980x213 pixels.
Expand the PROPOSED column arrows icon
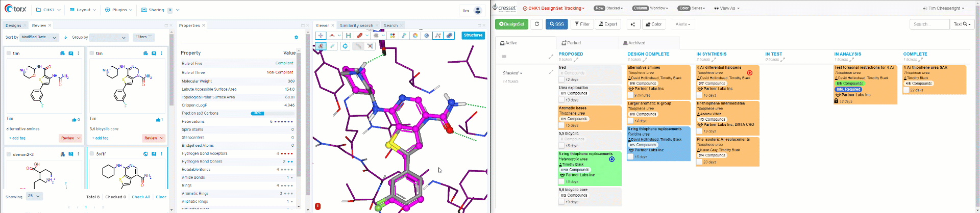click(576, 60)
